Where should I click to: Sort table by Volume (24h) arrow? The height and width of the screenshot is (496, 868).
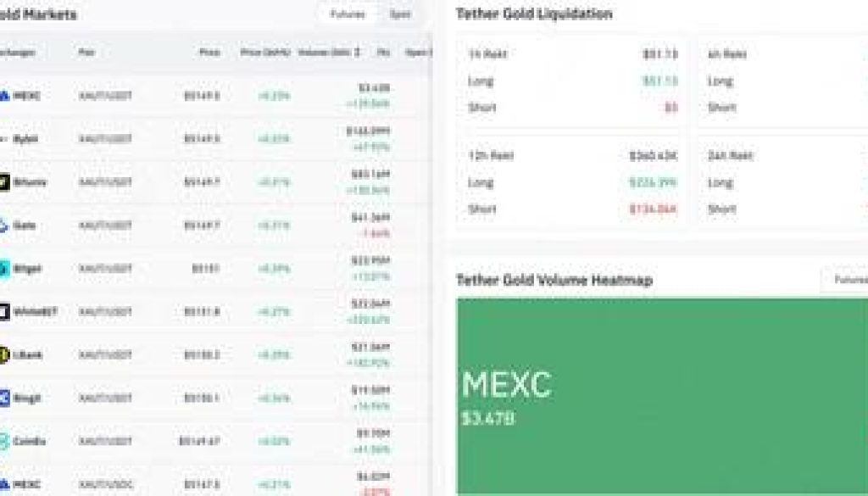[x=357, y=53]
